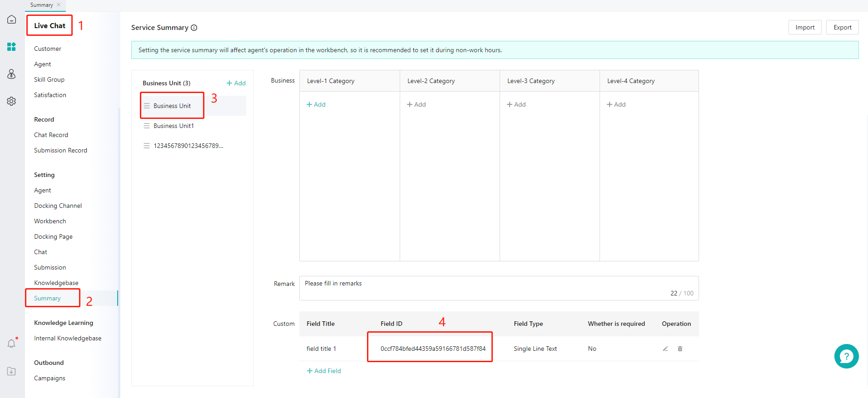This screenshot has width=868, height=398.
Task: Click Add Field under custom fields
Action: [x=324, y=371]
